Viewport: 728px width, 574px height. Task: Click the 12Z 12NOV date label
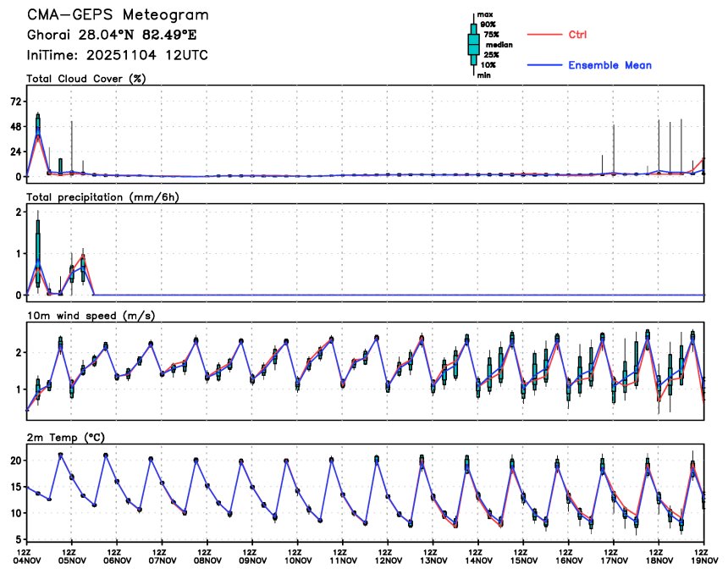point(389,556)
